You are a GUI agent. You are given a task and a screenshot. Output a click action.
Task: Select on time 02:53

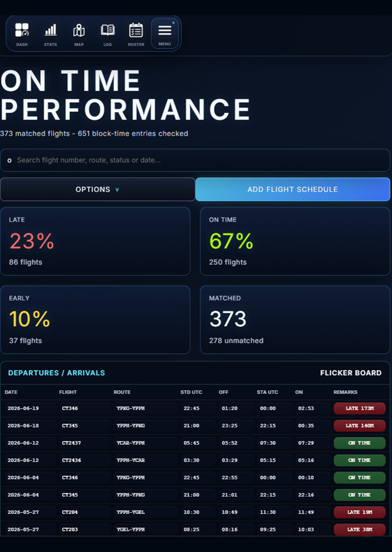(313, 408)
